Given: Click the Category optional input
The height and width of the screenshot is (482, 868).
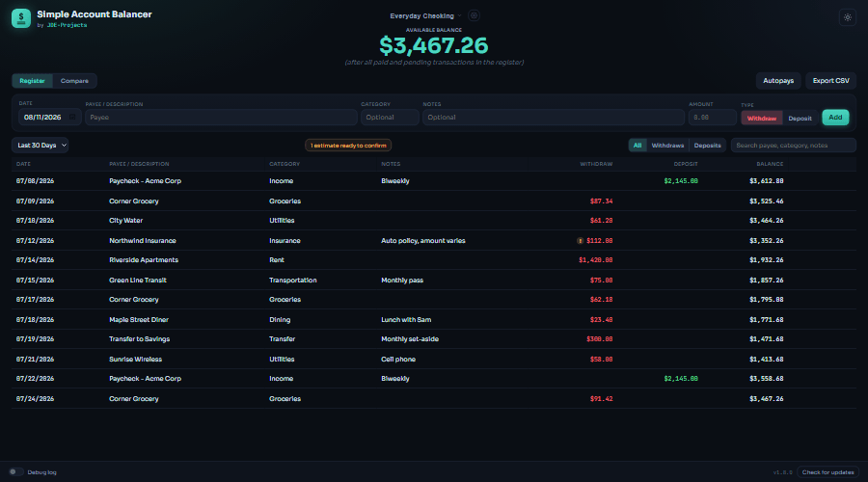Looking at the screenshot, I should pyautogui.click(x=390, y=118).
